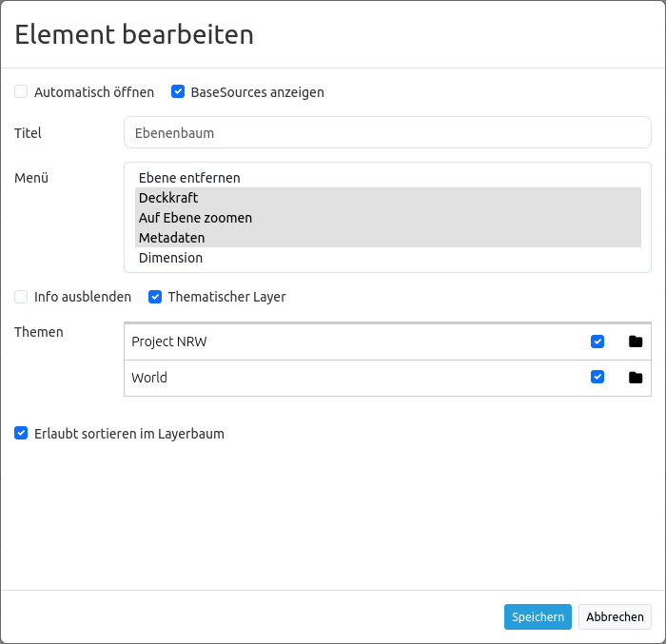Viewport: 666px width, 644px height.
Task: Uncheck the World theme checkbox
Action: (x=597, y=377)
